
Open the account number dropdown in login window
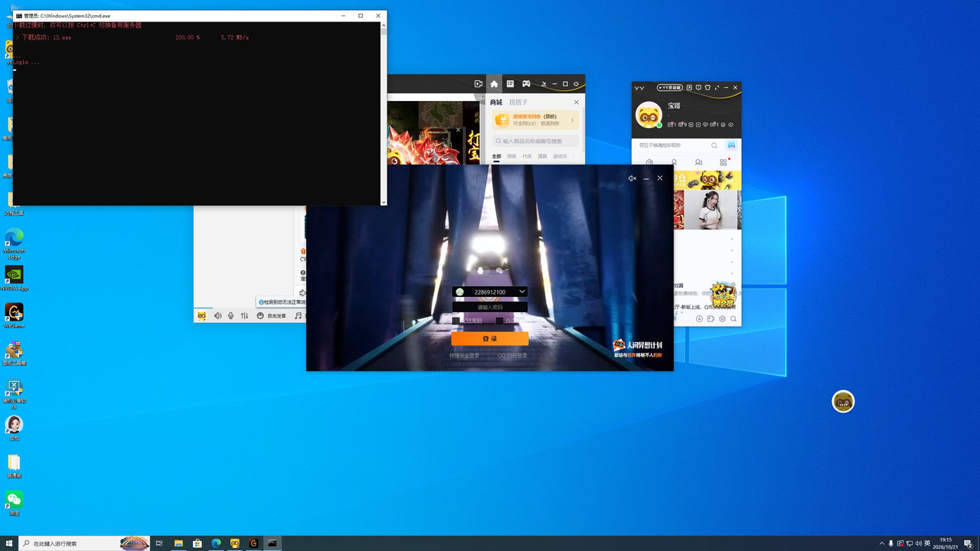(522, 292)
